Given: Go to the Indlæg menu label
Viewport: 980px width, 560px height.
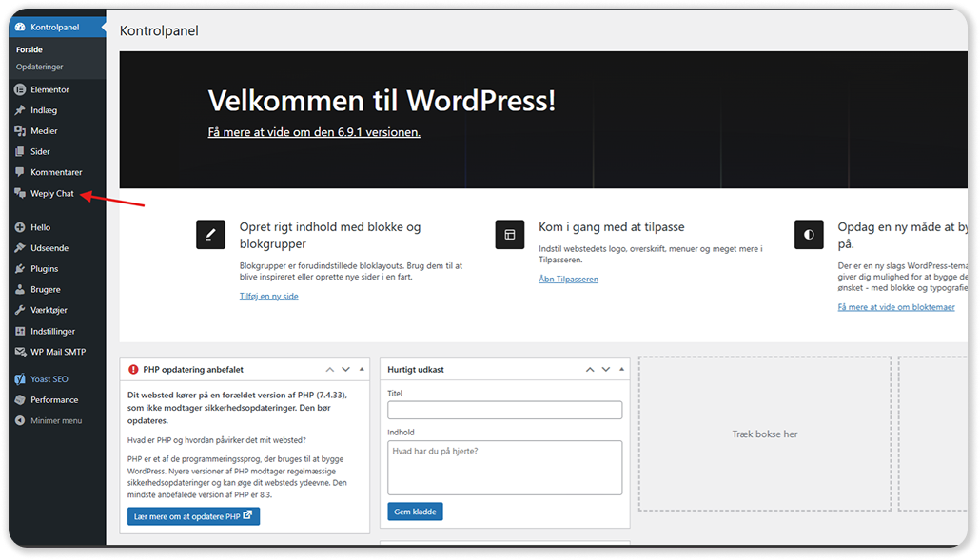Looking at the screenshot, I should pyautogui.click(x=44, y=110).
